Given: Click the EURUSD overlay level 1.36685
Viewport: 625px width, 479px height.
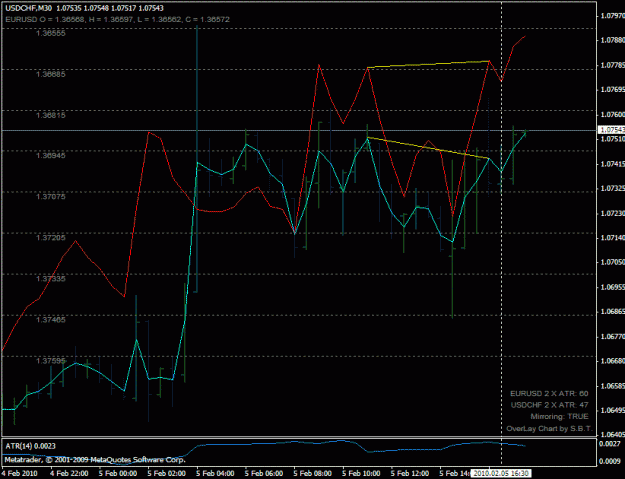Looking at the screenshot, I should click(x=51, y=74).
